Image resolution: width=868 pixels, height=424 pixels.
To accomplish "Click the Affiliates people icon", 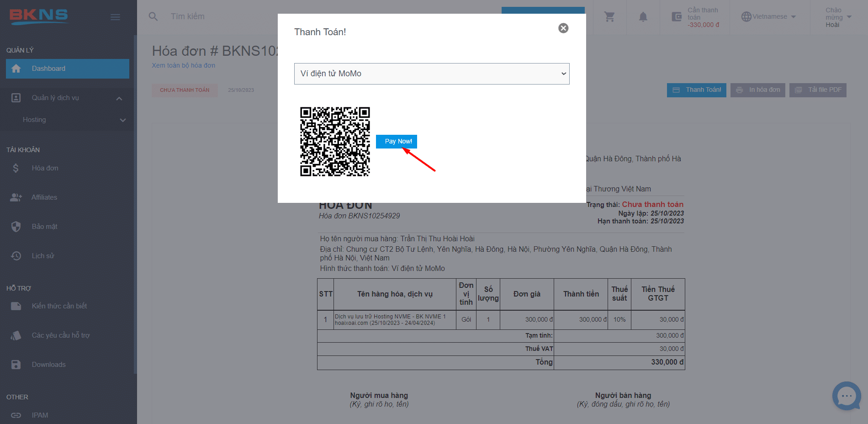I will [16, 197].
